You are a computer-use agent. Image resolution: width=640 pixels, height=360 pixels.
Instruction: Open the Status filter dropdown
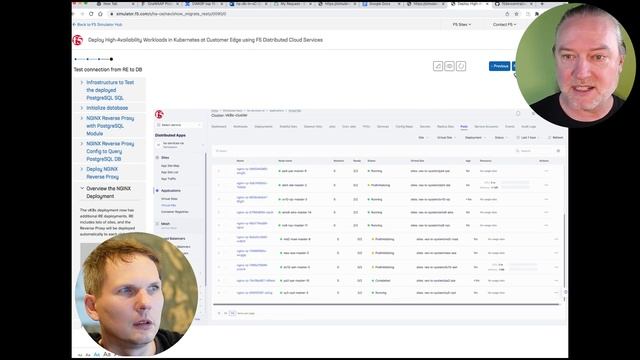(x=501, y=138)
